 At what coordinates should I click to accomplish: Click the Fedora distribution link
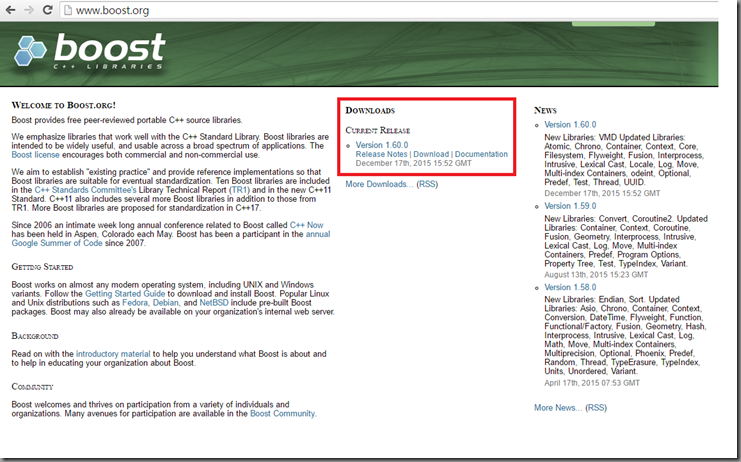pyautogui.click(x=135, y=303)
